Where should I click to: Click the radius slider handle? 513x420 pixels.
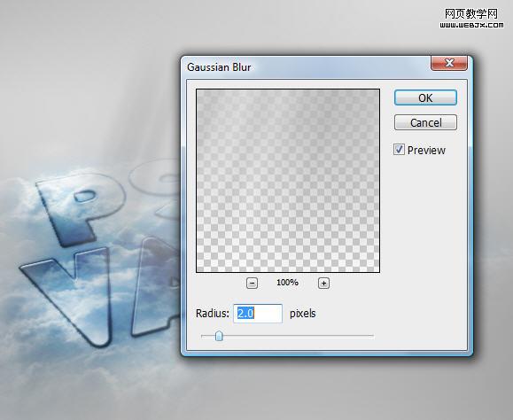tap(219, 335)
